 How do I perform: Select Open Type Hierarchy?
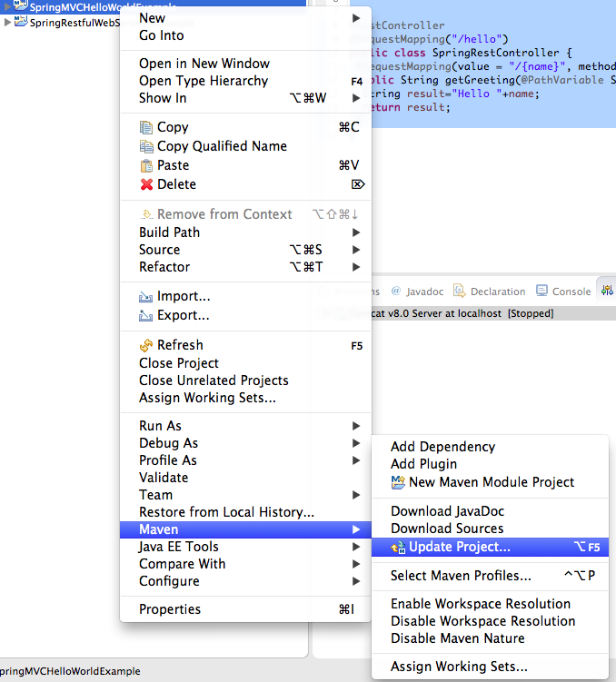click(x=245, y=81)
